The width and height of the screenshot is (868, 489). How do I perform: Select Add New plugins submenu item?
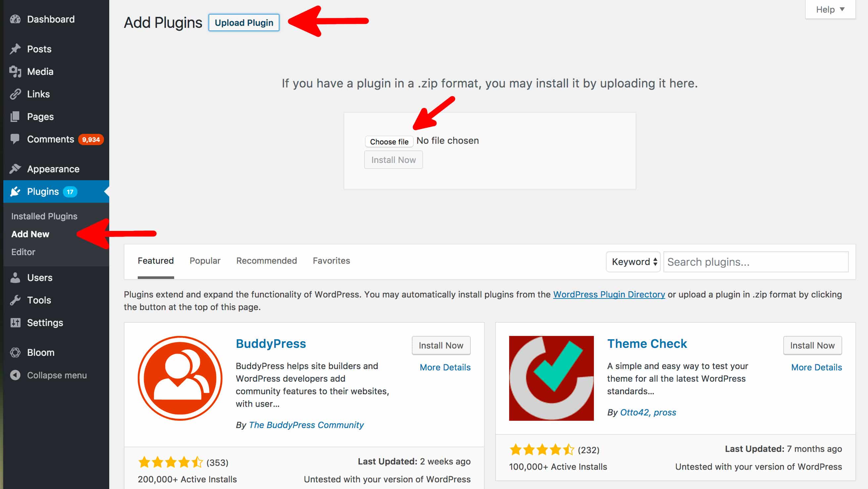30,234
